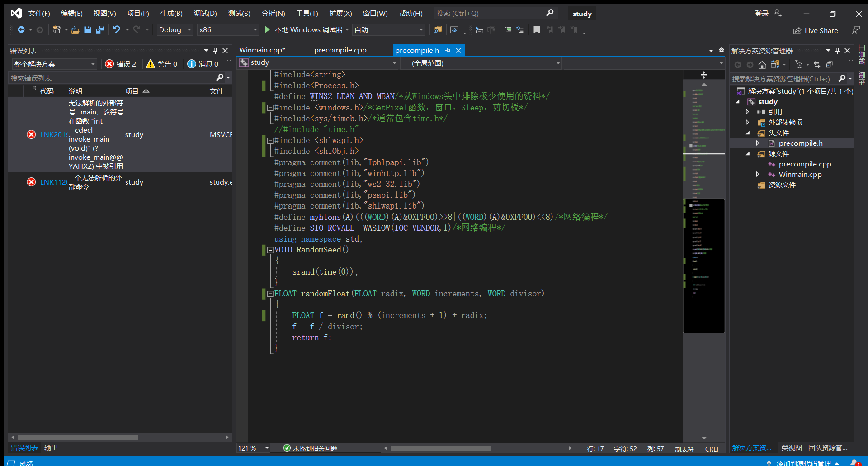
Task: Open the study project scope dropdown in editor
Action: coord(318,63)
